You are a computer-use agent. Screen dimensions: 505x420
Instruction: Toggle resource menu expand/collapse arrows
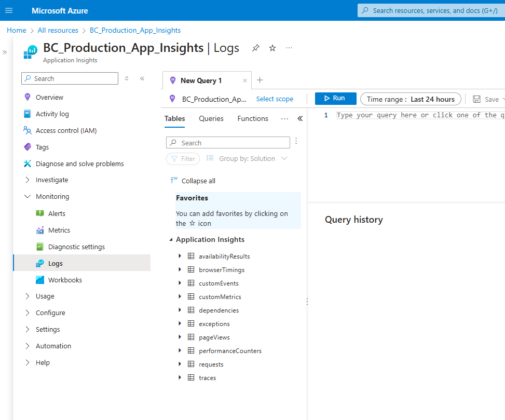pyautogui.click(x=127, y=78)
